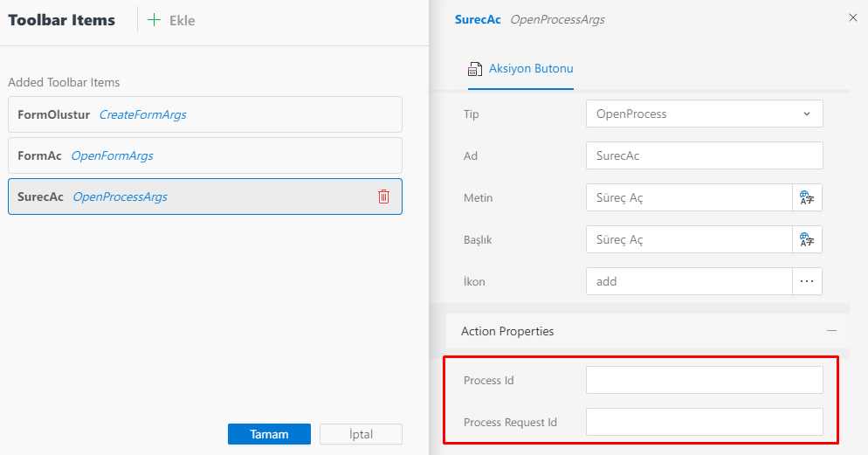Viewport: 868px width, 455px height.
Task: Focus the Process Request Id field
Action: 704,422
